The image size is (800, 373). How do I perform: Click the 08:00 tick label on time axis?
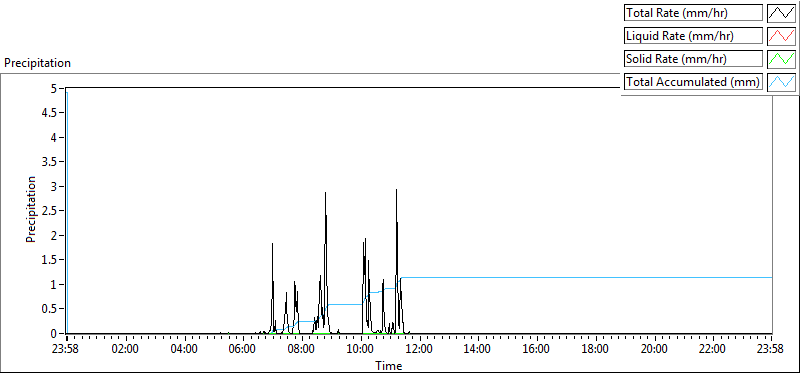click(302, 350)
